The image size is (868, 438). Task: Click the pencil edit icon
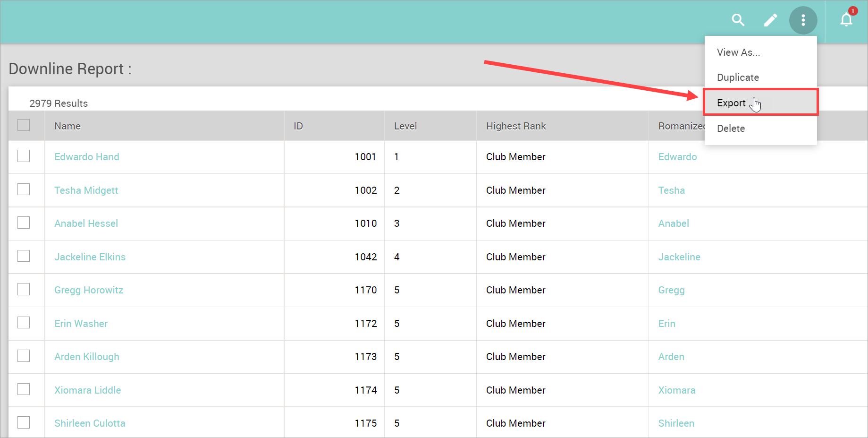pyautogui.click(x=770, y=20)
